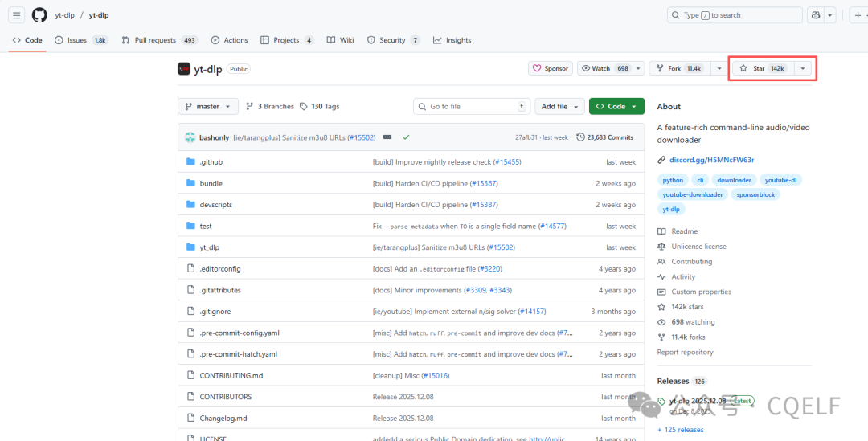
Task: Click the green commit status checkmark
Action: pyautogui.click(x=406, y=137)
